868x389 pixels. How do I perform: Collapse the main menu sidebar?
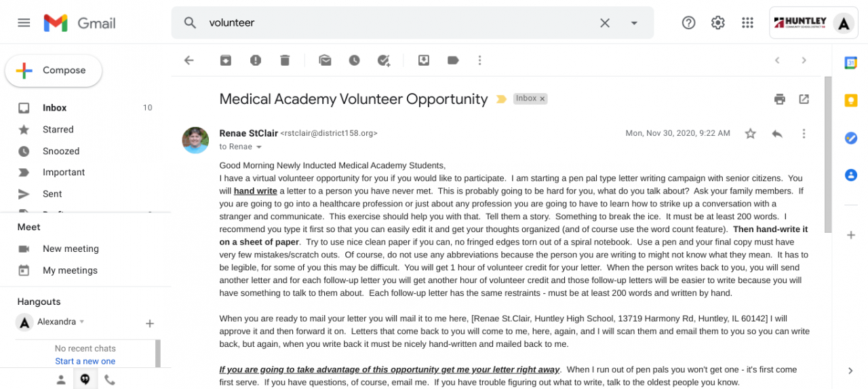(24, 22)
